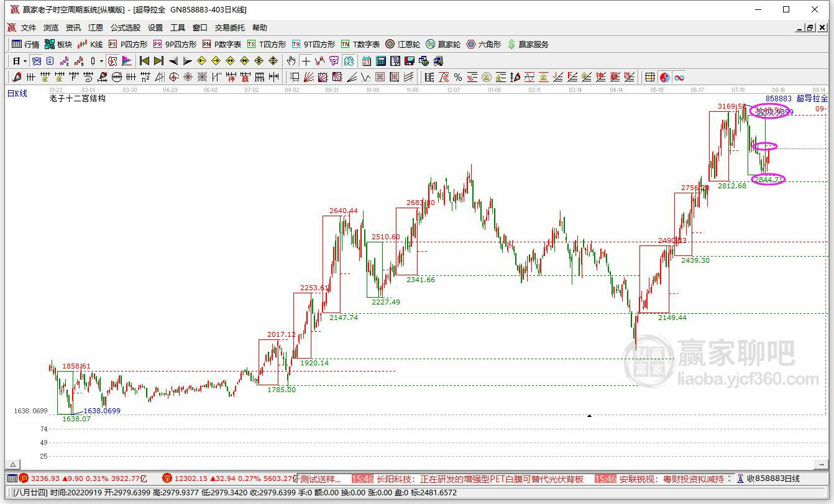Open the calculator tool icon
Image resolution: width=834 pixels, height=504 pixels.
pos(381,61)
